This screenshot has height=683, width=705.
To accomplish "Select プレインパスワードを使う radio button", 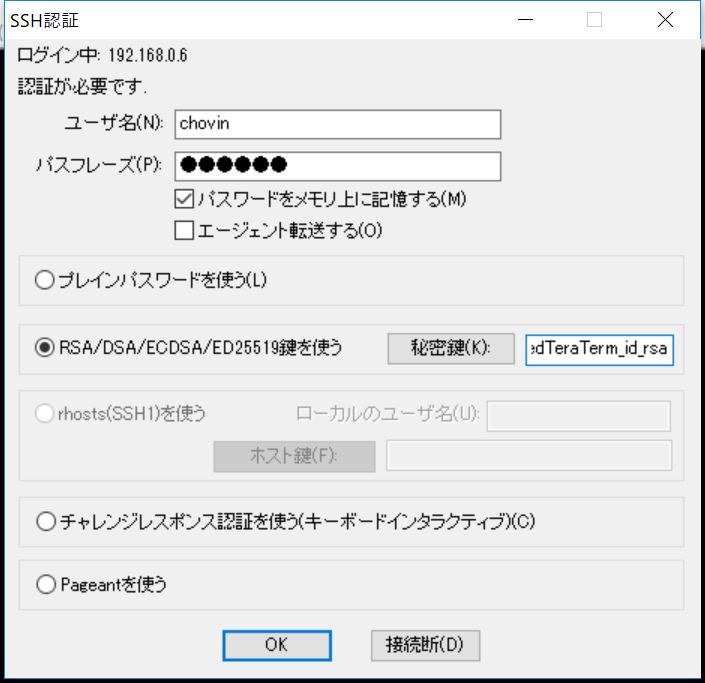I will 45,280.
